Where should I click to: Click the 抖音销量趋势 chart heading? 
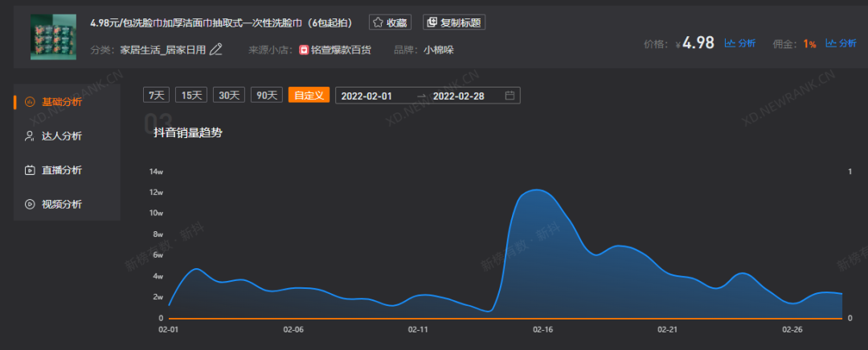tap(188, 132)
